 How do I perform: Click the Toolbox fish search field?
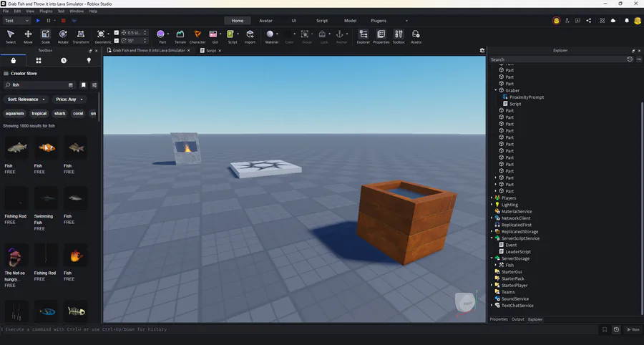39,85
